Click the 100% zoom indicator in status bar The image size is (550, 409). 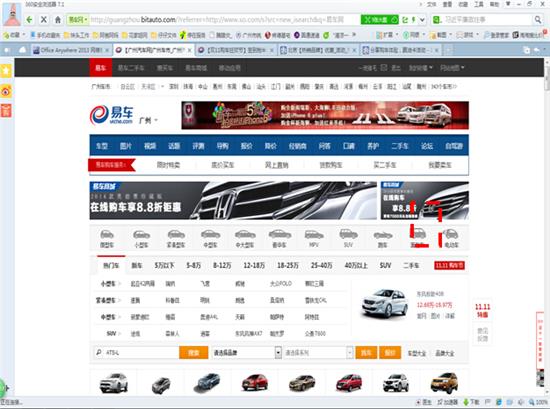538,402
